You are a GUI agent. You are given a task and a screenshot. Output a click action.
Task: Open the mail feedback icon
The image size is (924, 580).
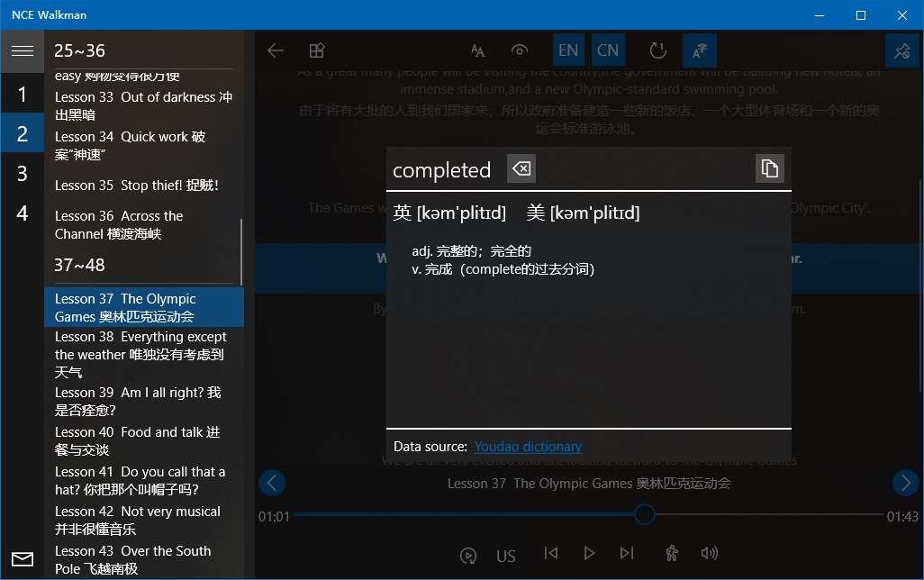(23, 558)
